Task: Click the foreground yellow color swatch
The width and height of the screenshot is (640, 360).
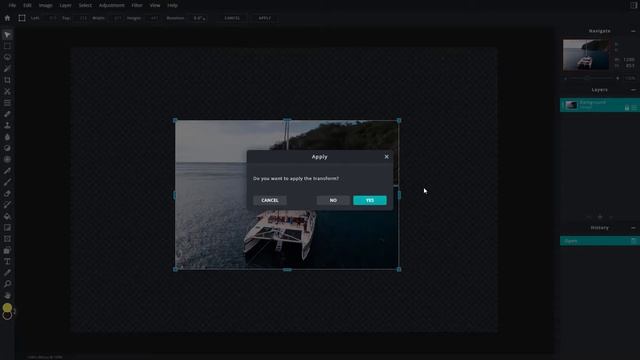Action: pos(7,307)
